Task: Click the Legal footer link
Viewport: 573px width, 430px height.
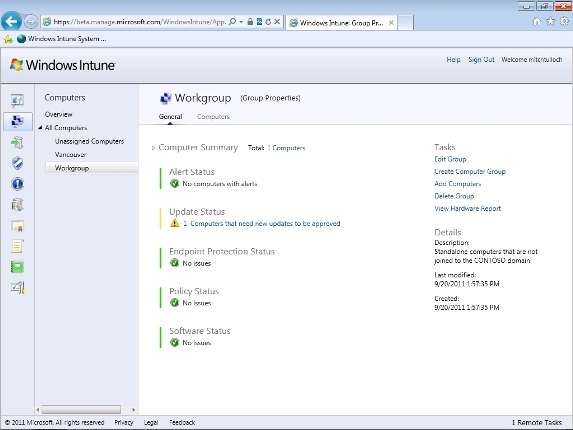Action: tap(151, 422)
